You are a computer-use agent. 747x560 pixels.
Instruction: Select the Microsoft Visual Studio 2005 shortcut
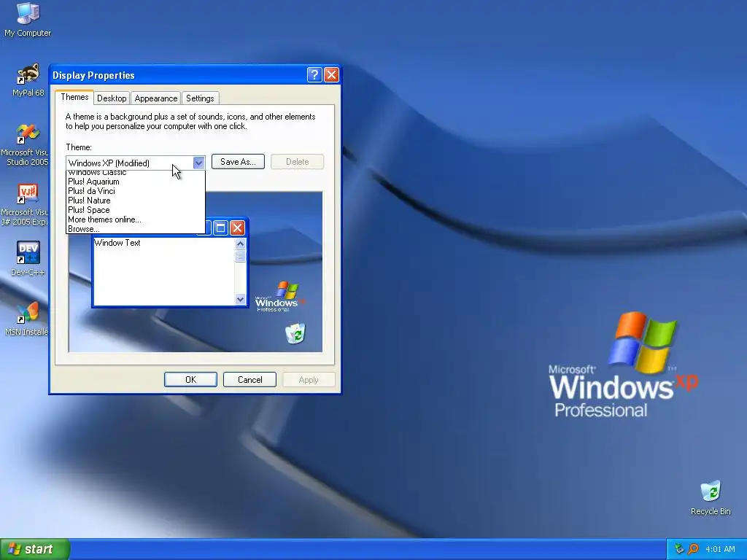(x=26, y=144)
